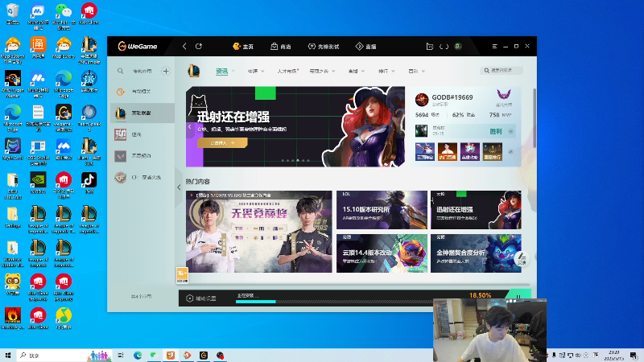Open the GODB#19669 profile avatar

(422, 99)
